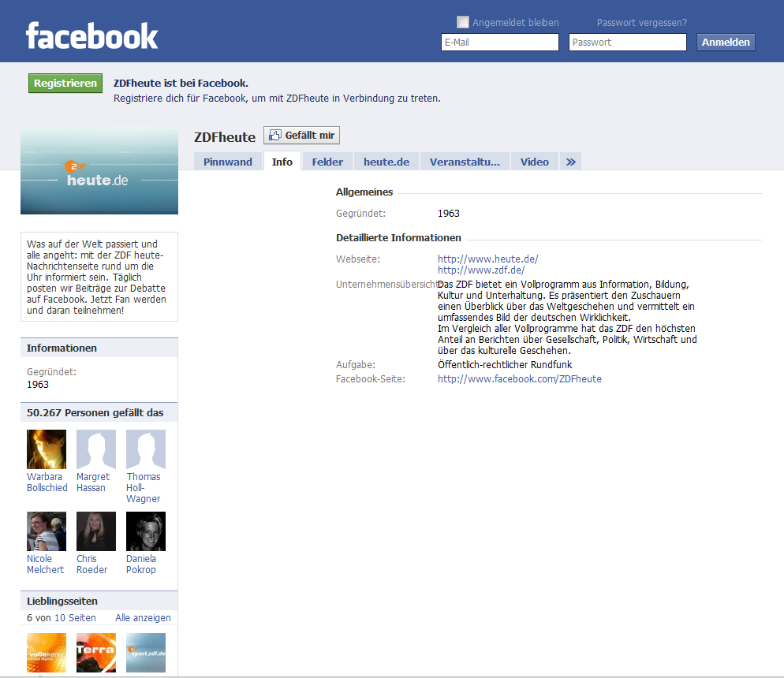Open the heute.de tab
This screenshot has height=678, width=784.
click(386, 162)
